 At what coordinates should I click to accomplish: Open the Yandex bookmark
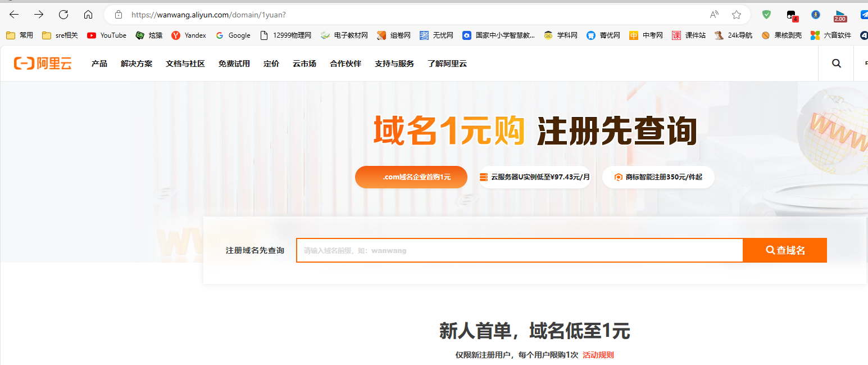(x=189, y=35)
